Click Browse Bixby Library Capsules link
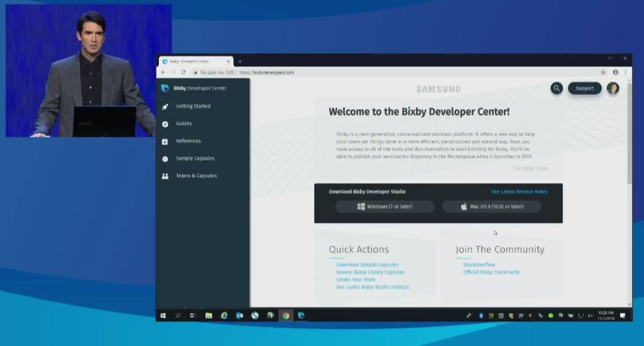Screen dimensions: 644x346 [x=371, y=272]
